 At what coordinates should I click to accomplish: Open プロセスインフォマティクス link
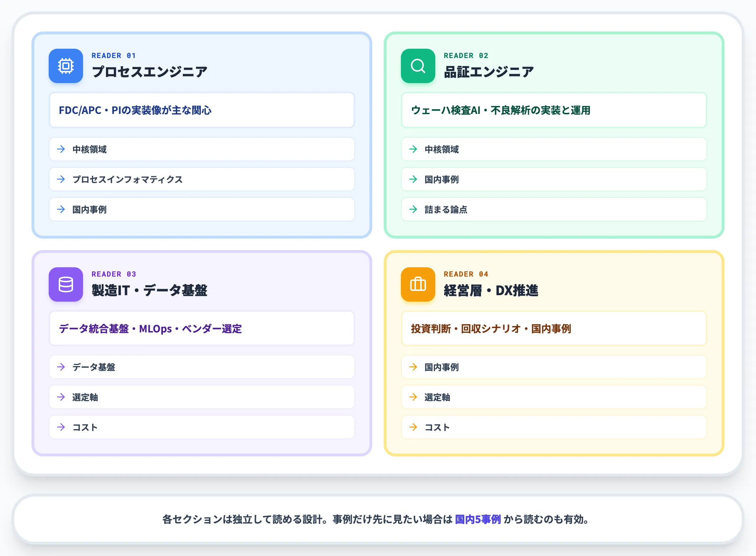(x=202, y=179)
